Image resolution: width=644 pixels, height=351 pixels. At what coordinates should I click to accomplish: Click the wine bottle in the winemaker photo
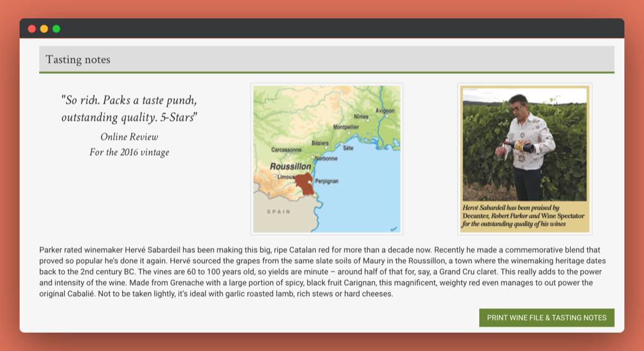(x=520, y=146)
